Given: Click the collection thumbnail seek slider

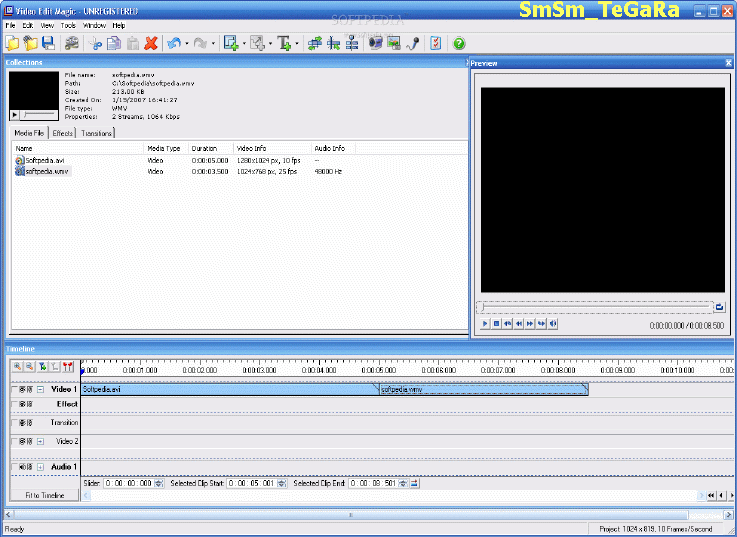Looking at the screenshot, I should (x=39, y=114).
